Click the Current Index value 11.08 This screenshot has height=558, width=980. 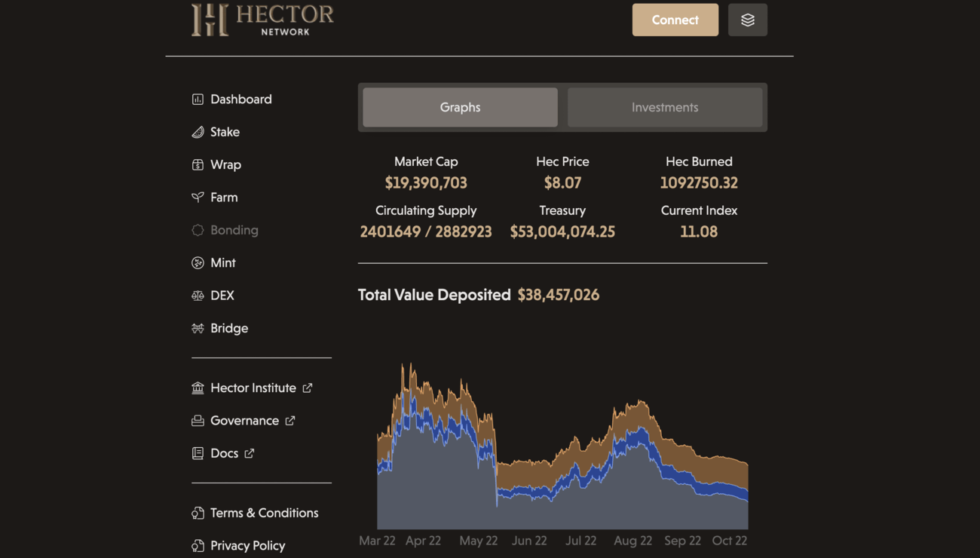pyautogui.click(x=699, y=231)
